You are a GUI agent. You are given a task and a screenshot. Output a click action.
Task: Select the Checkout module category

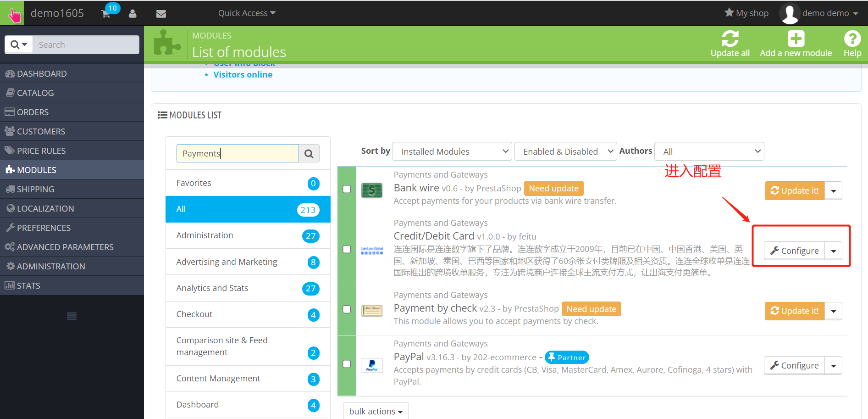[x=248, y=314]
